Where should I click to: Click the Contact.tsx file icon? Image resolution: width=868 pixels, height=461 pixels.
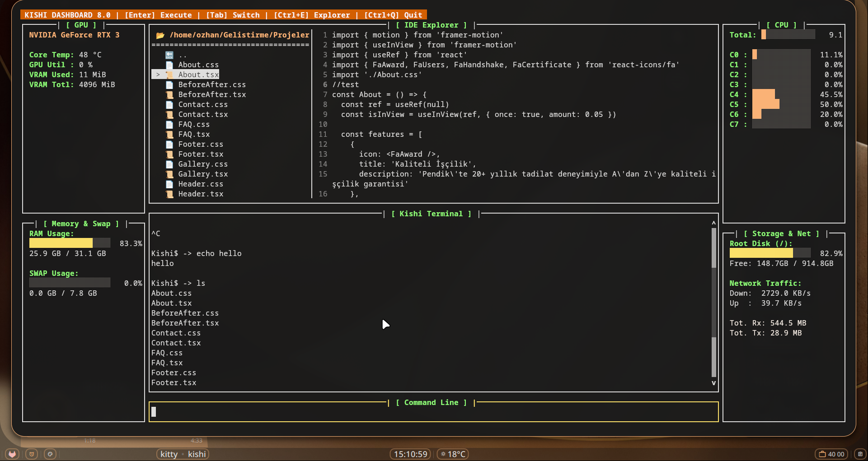point(169,115)
